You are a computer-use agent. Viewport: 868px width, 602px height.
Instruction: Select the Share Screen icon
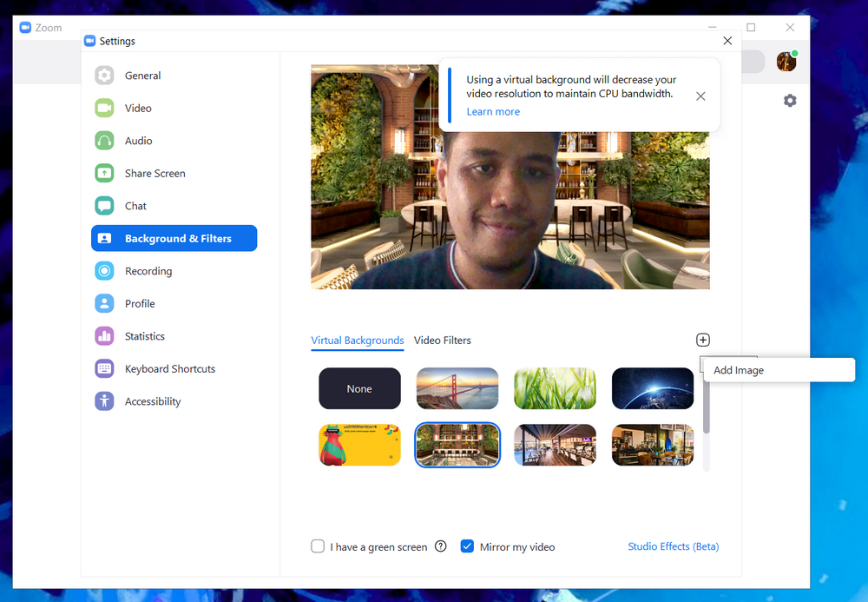click(104, 174)
